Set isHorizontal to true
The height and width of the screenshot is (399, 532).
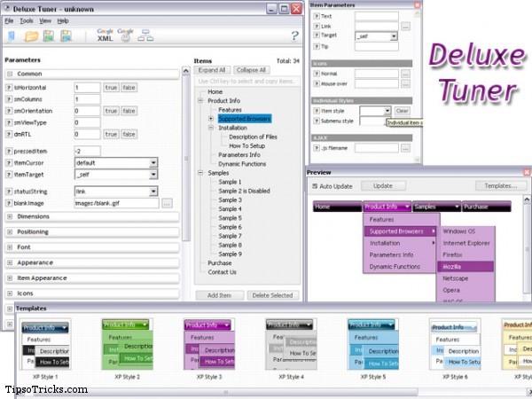tap(111, 88)
